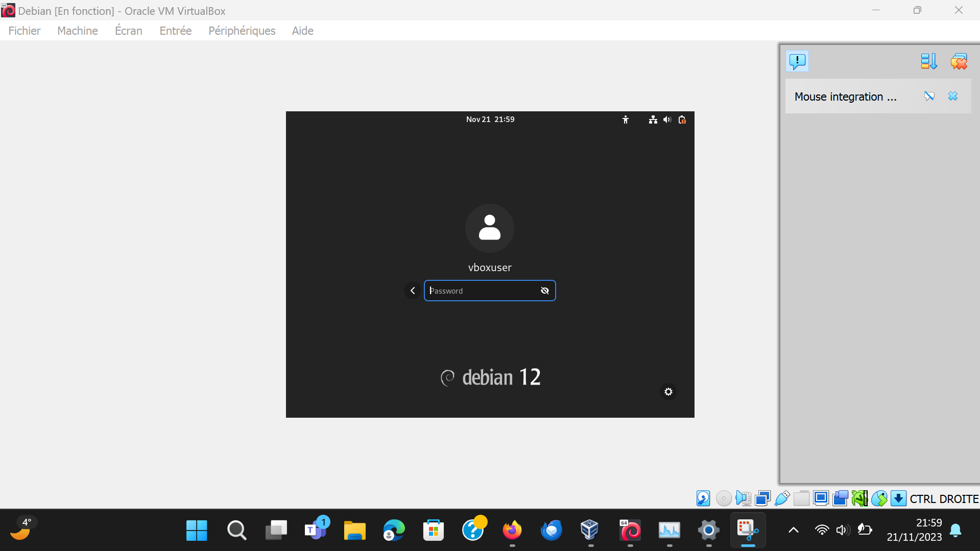Dismiss the Mouse integration notification

tap(953, 96)
